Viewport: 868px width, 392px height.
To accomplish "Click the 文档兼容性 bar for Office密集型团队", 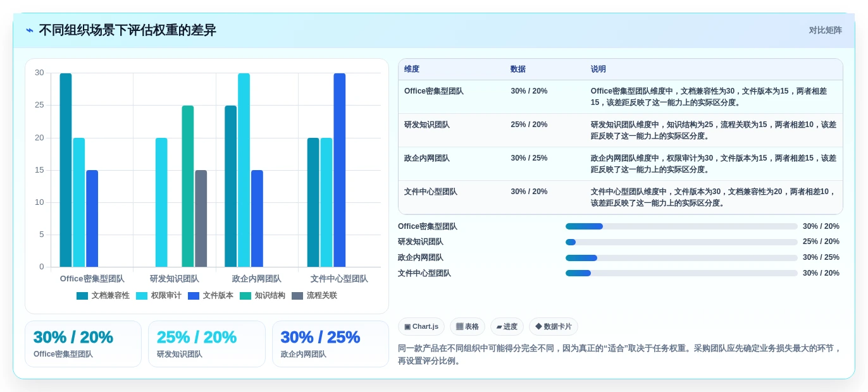I will click(66, 170).
